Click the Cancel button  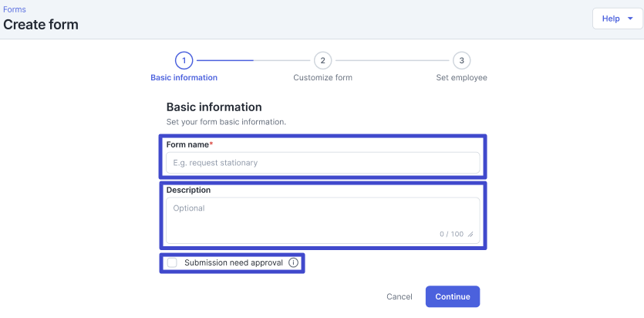pyautogui.click(x=400, y=296)
